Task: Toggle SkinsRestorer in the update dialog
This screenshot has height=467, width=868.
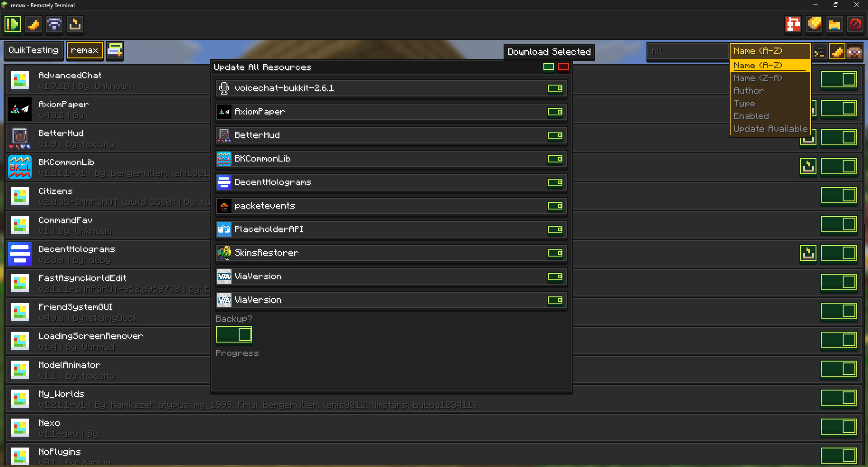Action: [555, 253]
